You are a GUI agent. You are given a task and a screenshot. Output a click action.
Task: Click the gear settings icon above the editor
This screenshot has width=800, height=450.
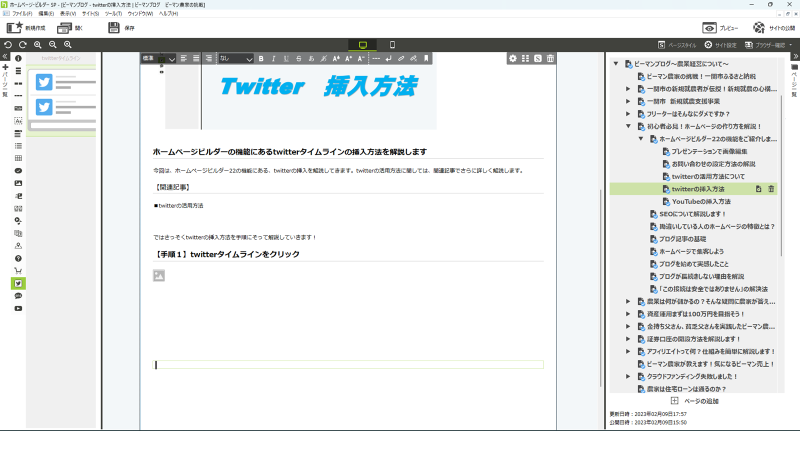[512, 59]
